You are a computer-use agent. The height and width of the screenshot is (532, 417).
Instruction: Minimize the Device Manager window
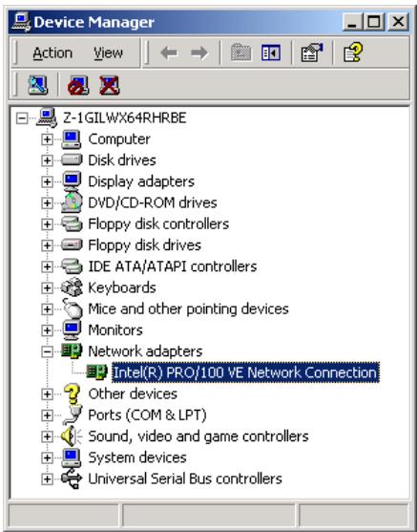coord(352,22)
